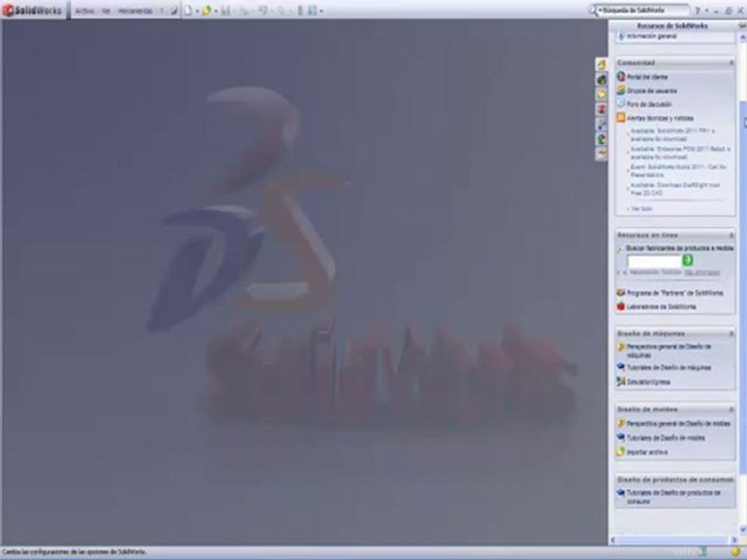Click the yellow status bar icon at bottom right
This screenshot has width=747, height=560.
click(x=737, y=552)
